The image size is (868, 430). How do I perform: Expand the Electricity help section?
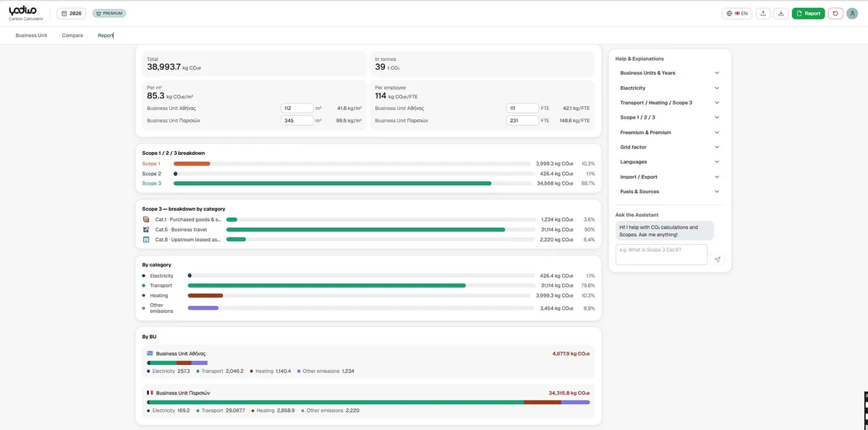pos(670,88)
